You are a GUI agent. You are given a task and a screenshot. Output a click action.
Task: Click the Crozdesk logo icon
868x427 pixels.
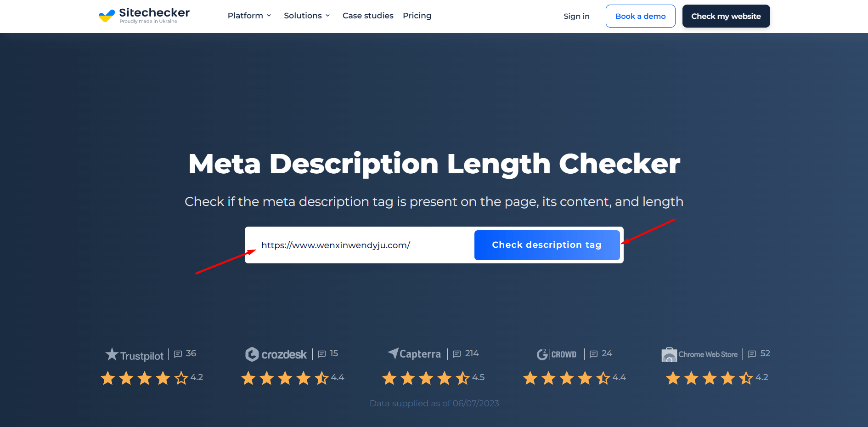coord(252,354)
